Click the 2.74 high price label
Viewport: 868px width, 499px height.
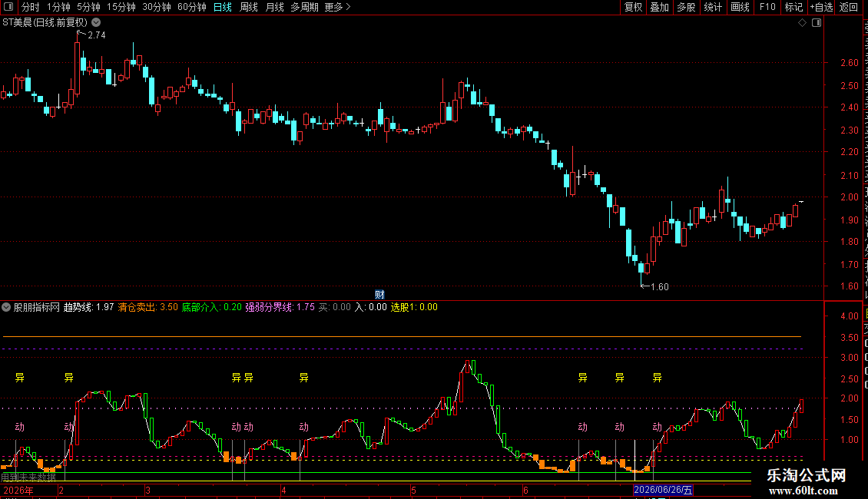pos(96,35)
